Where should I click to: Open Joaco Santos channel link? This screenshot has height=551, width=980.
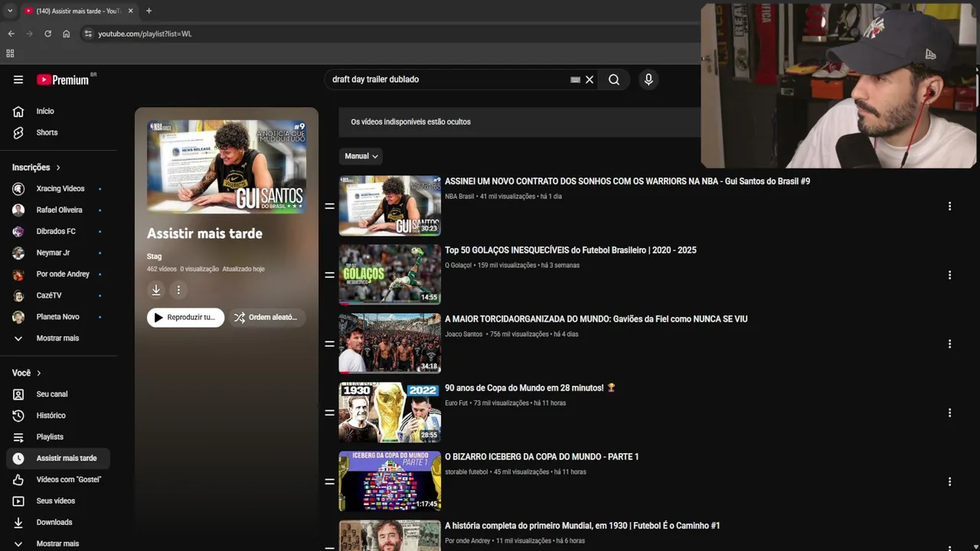click(464, 334)
